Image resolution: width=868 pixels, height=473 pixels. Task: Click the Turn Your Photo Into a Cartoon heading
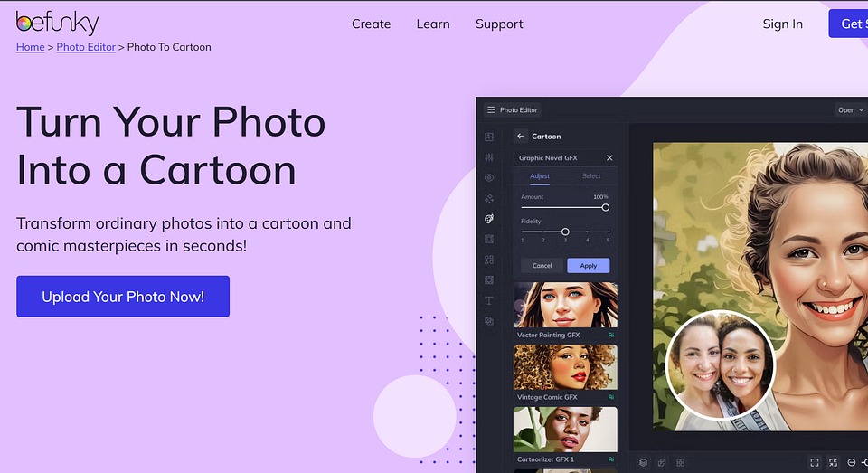[x=171, y=146]
